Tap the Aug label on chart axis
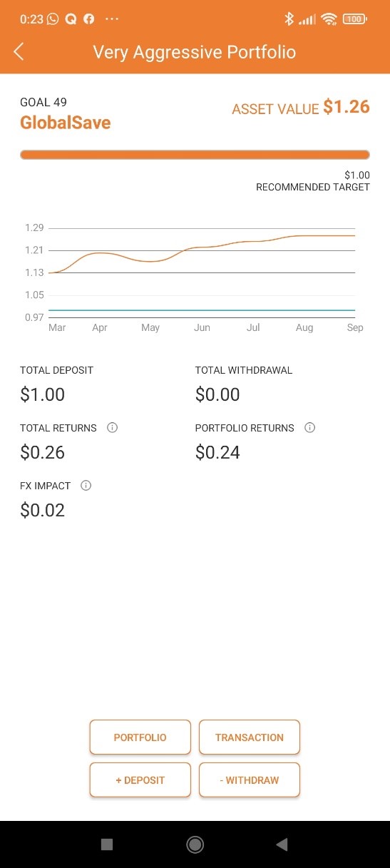Image resolution: width=390 pixels, height=868 pixels. (x=304, y=328)
